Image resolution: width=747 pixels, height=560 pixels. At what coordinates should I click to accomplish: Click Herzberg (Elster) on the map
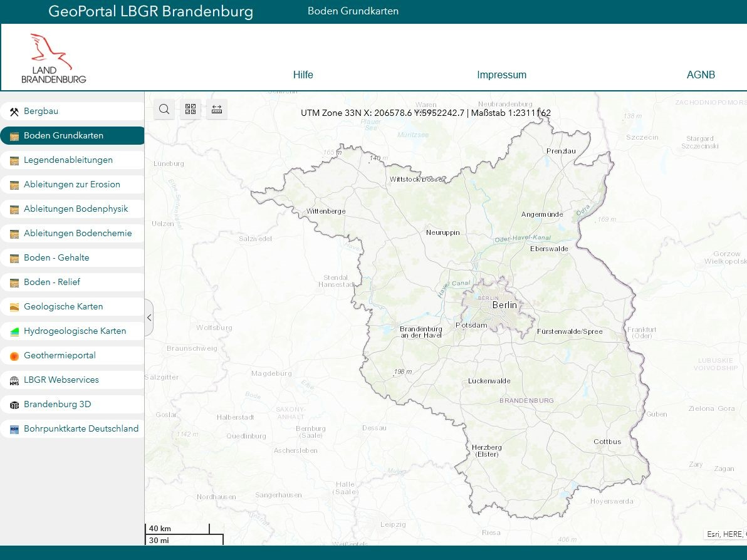click(x=486, y=450)
